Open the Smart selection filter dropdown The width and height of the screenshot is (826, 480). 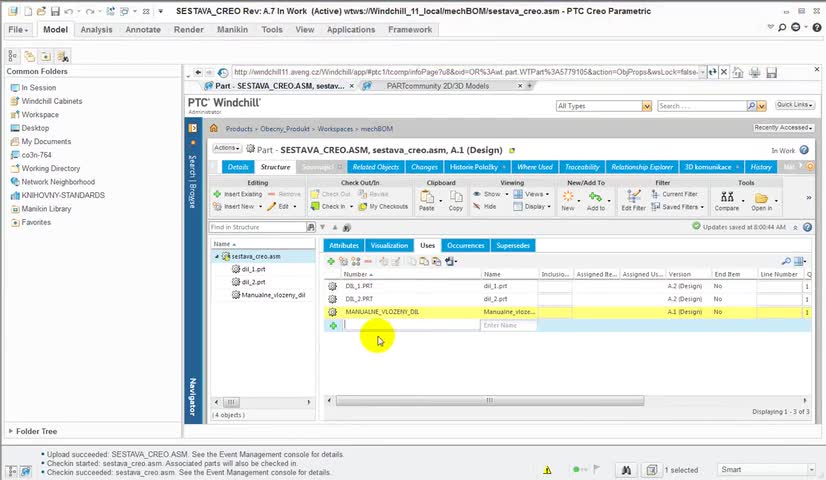[811, 469]
